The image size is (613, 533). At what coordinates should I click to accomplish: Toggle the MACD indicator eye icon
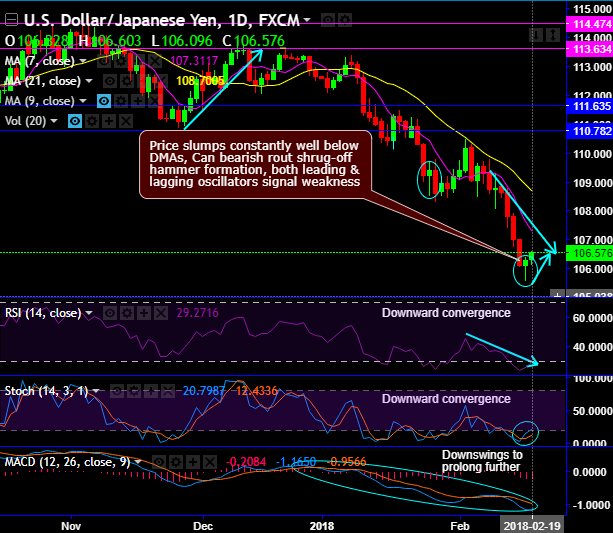159,462
